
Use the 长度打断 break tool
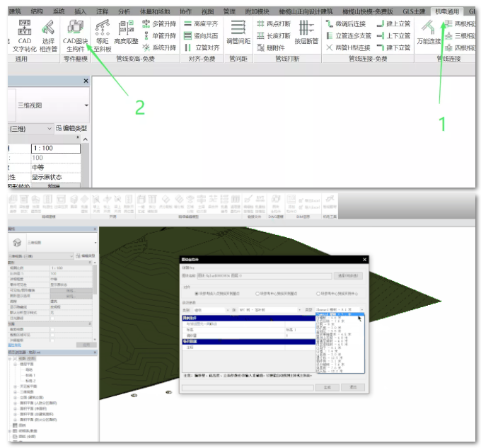pyautogui.click(x=274, y=35)
